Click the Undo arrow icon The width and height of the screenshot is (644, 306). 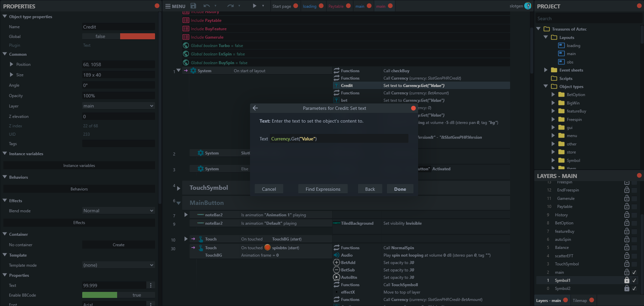click(x=206, y=6)
